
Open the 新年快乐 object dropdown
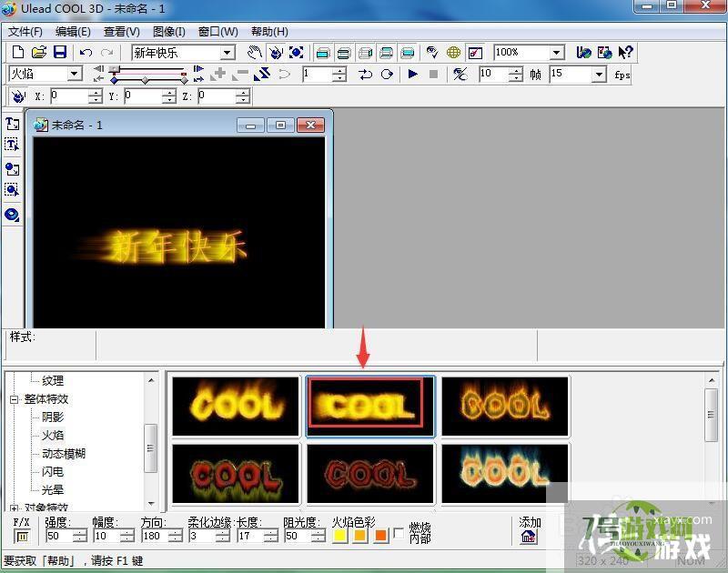227,53
